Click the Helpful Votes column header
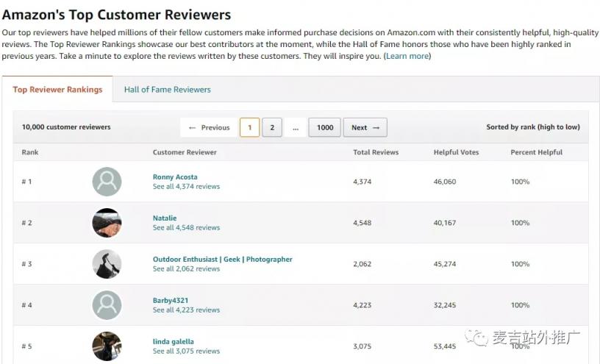 456,152
